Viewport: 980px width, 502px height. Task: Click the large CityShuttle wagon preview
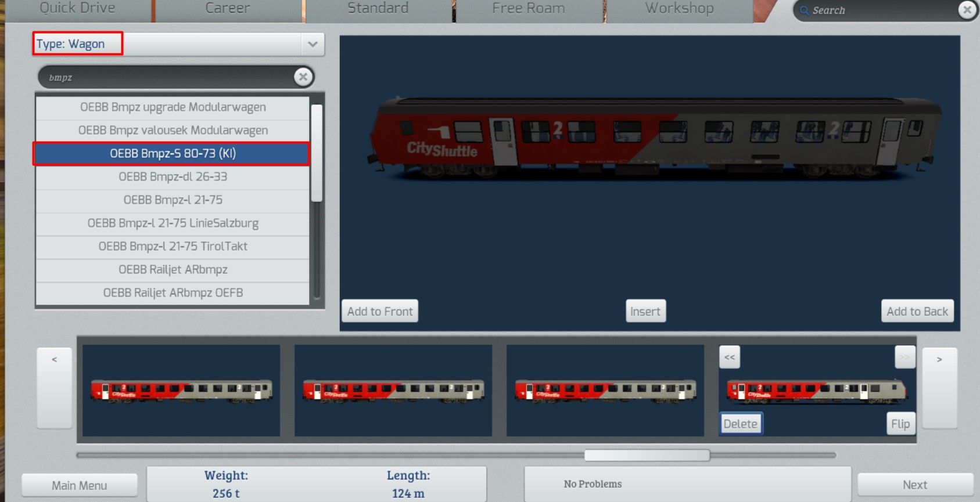click(655, 138)
